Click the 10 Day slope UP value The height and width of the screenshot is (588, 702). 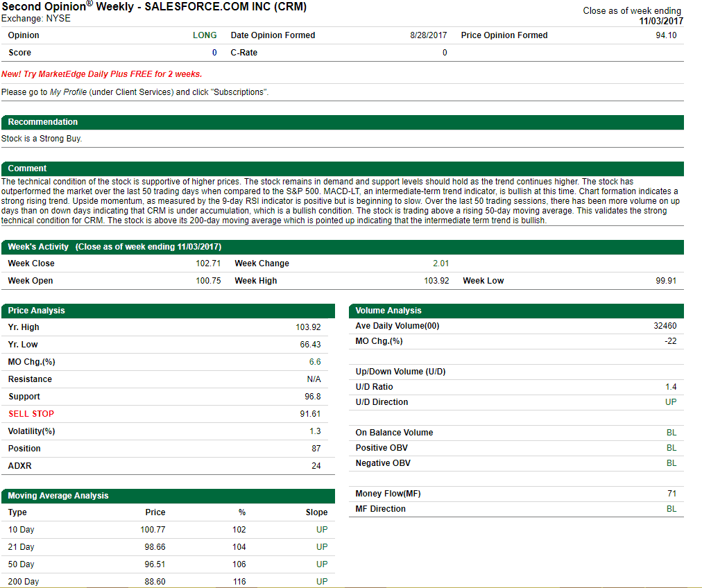coord(322,530)
